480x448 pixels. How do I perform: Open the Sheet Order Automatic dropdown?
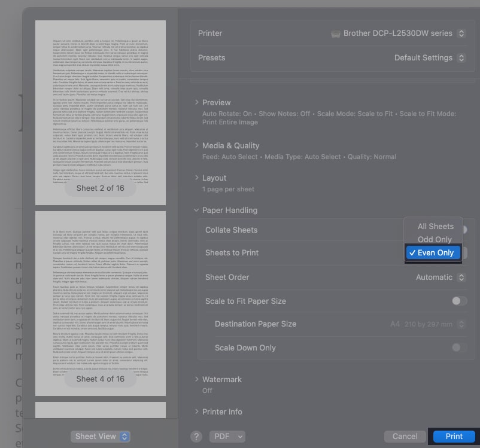click(461, 278)
